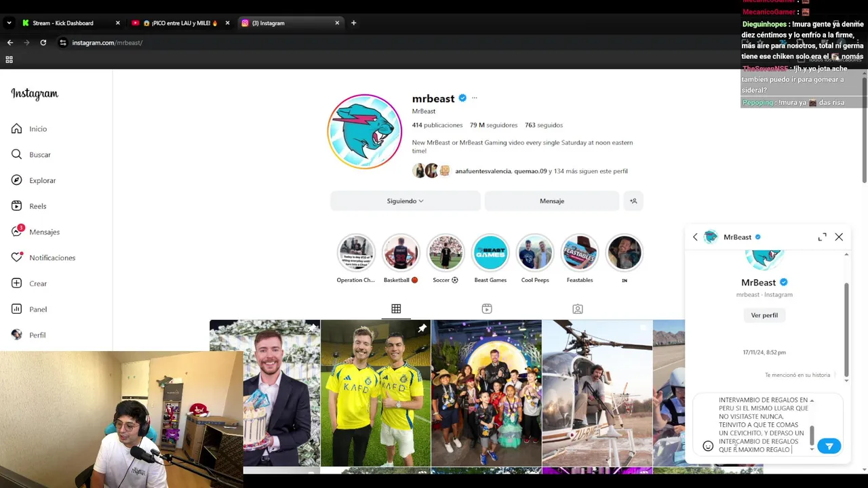Viewport: 868px width, 488px height.
Task: Open the emoji picker in chat box
Action: click(708, 446)
